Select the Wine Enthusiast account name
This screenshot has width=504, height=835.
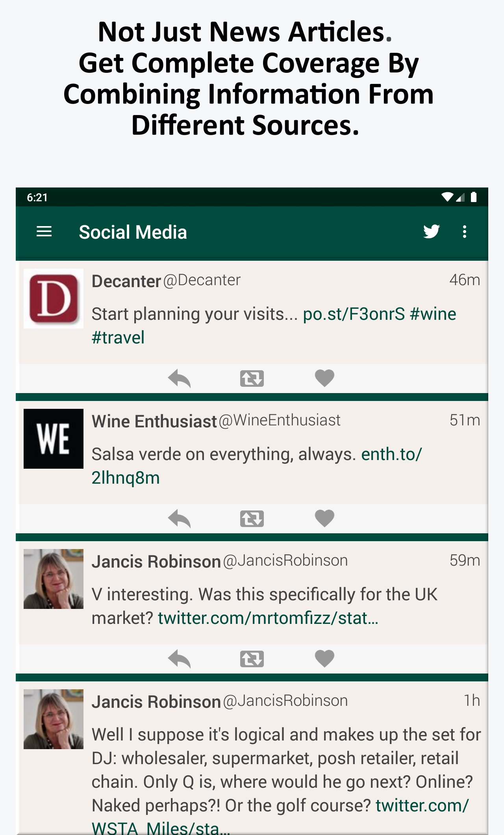pos(154,421)
